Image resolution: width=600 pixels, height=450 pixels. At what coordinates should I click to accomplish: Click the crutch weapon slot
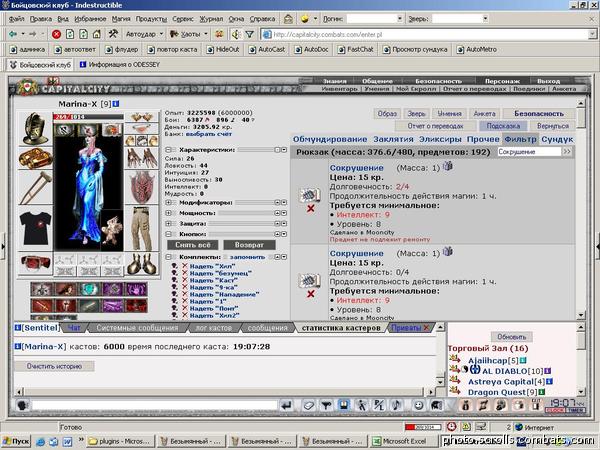[x=35, y=188]
